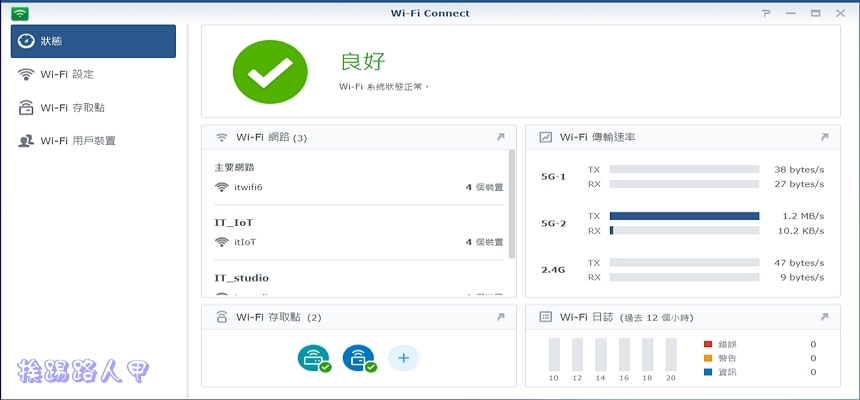The image size is (860, 400).
Task: Expand the Wi-Fi 存取點 panel
Action: [x=500, y=317]
